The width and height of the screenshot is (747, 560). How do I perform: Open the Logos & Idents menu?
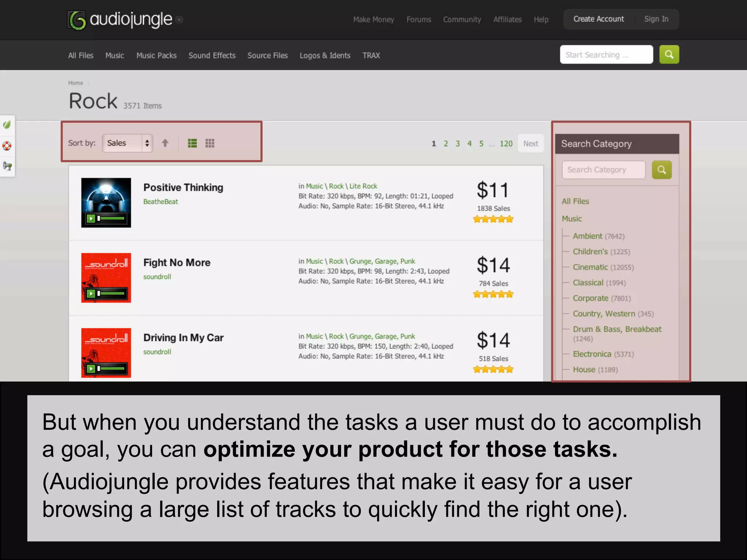pos(325,55)
